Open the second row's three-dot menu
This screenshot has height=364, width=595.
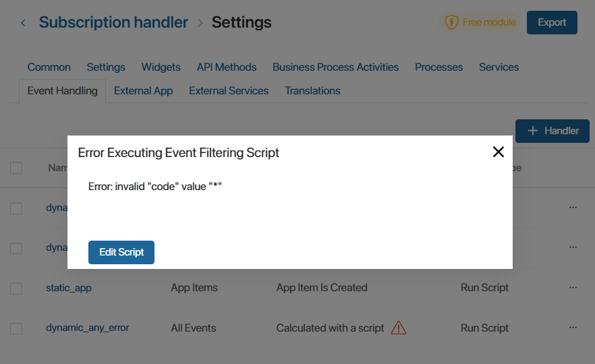[x=573, y=247]
